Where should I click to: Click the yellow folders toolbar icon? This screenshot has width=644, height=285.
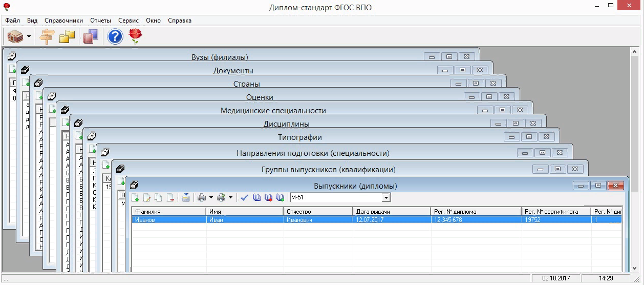click(x=67, y=36)
